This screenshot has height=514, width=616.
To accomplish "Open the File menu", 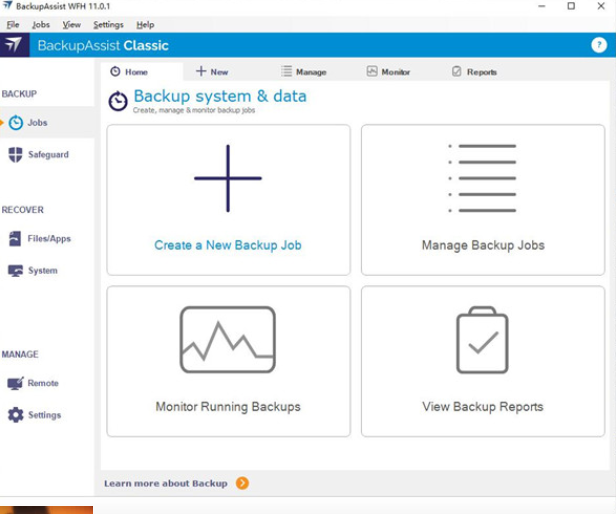I will click(x=13, y=24).
